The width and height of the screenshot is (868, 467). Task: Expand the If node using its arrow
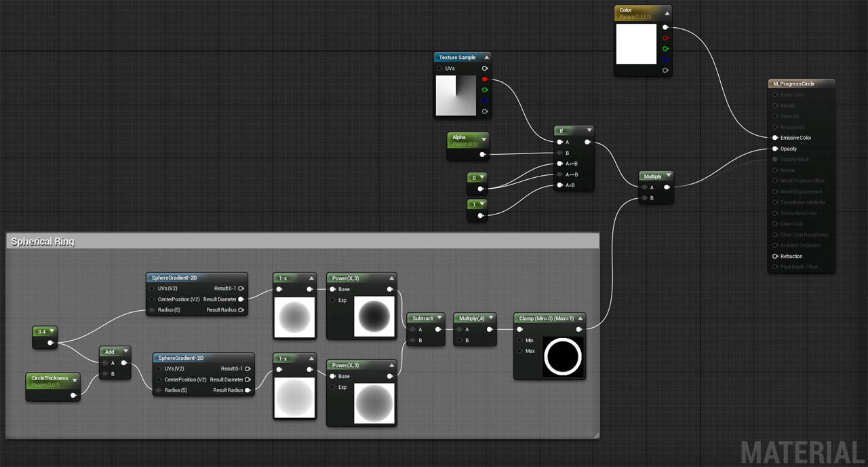click(589, 130)
